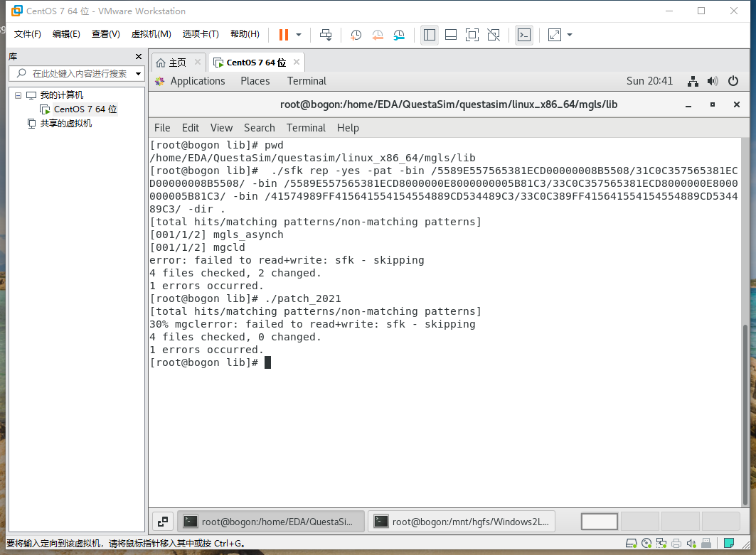
Task: Click the USB device status icon
Action: point(706,544)
